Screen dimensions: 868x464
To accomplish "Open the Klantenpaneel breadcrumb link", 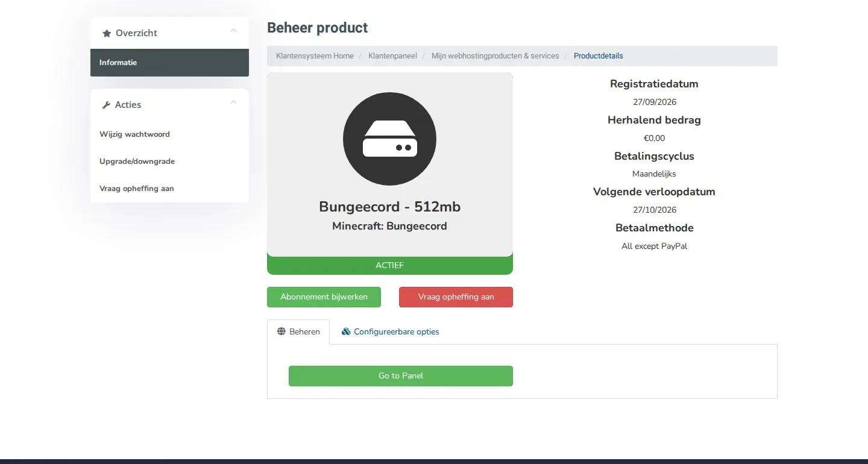I will point(392,56).
